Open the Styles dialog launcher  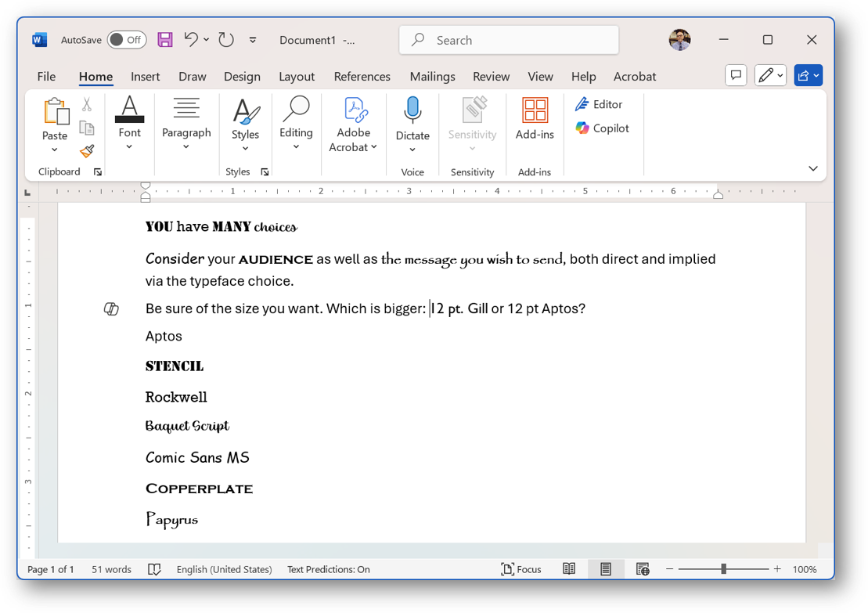coord(265,171)
